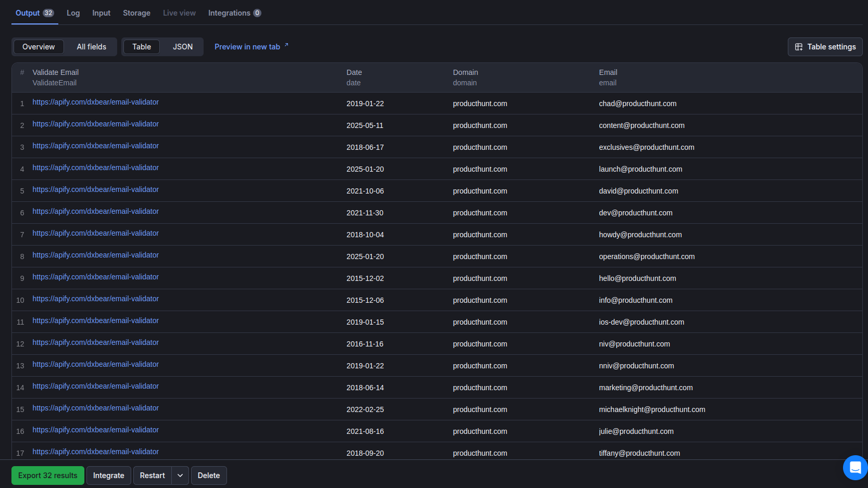Screen dimensions: 868x488
Task: Click the Delete button
Action: click(x=209, y=476)
